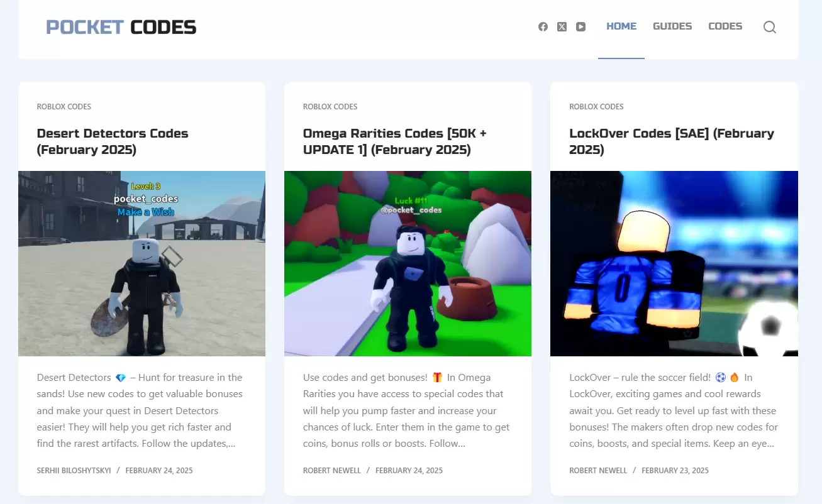
Task: Open author Robert Newell under LockOver
Action: click(598, 471)
